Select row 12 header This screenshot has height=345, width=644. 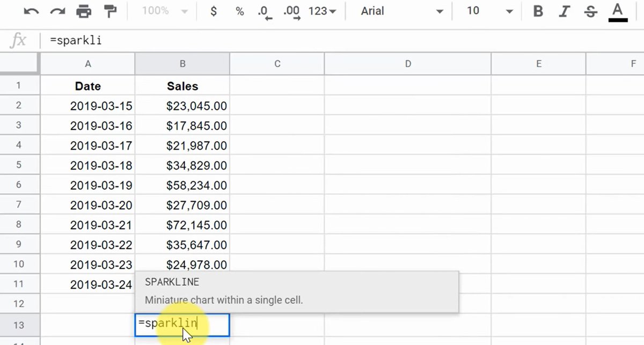coord(19,304)
